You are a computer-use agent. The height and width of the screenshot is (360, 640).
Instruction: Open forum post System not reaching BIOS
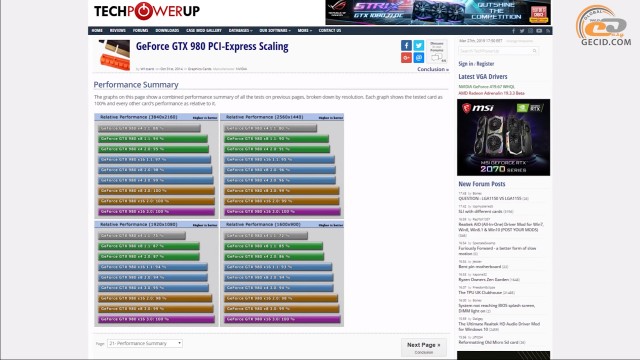point(497,308)
